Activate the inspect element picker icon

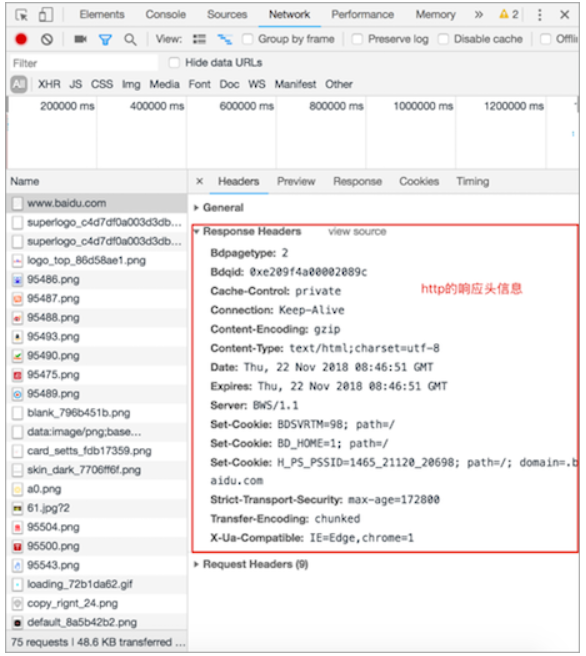point(21,15)
